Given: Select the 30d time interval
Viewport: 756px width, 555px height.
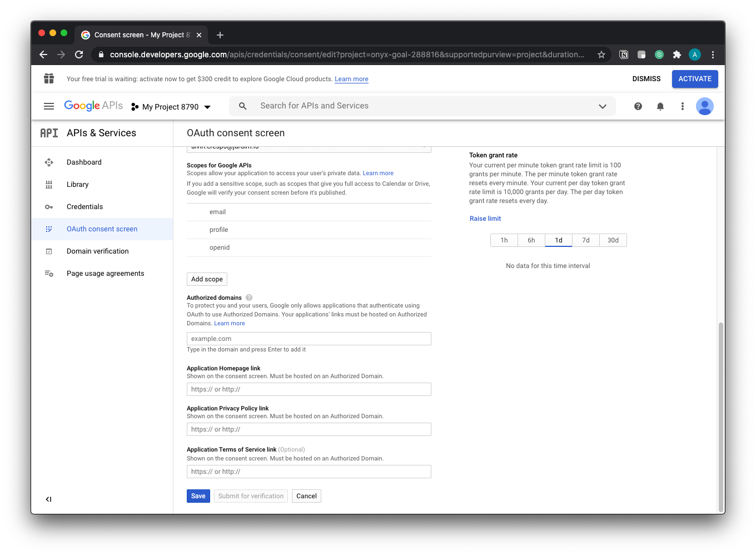Looking at the screenshot, I should (x=613, y=240).
